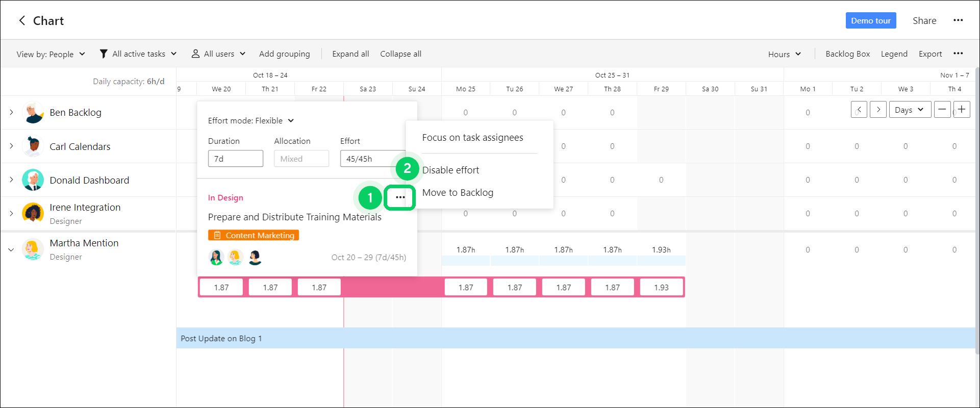The image size is (980, 408).
Task: Zoom in timeline with plus button
Action: tap(962, 110)
